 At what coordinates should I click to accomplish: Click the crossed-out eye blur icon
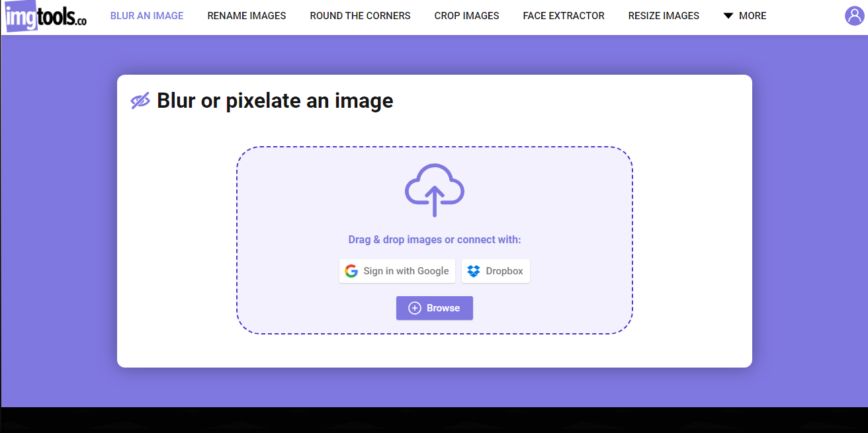(140, 101)
